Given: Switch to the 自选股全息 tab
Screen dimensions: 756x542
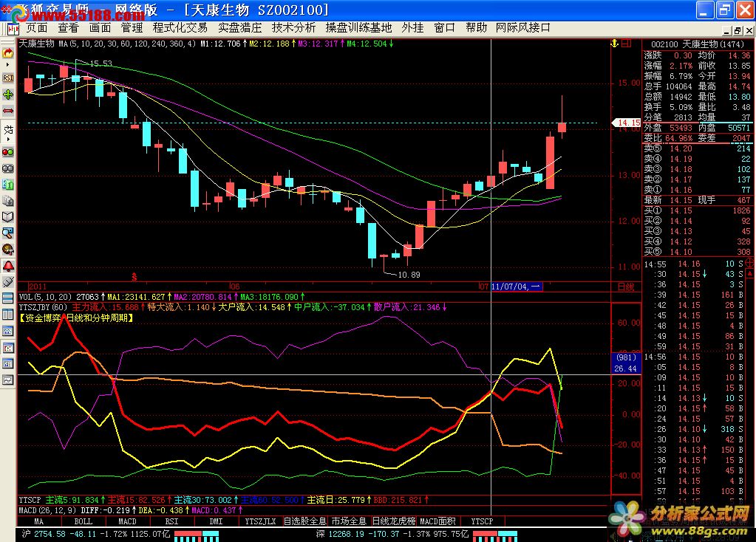Looking at the screenshot, I should (305, 521).
